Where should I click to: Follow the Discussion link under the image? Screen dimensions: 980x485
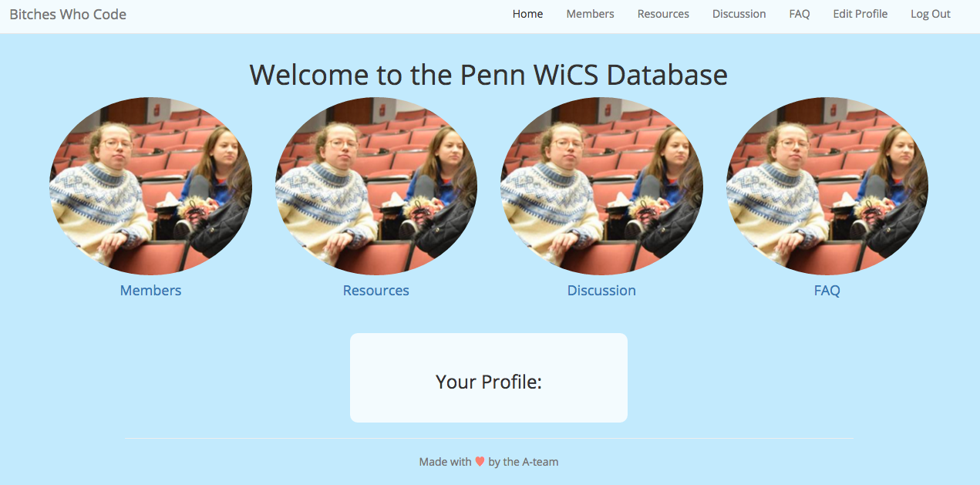(x=601, y=291)
